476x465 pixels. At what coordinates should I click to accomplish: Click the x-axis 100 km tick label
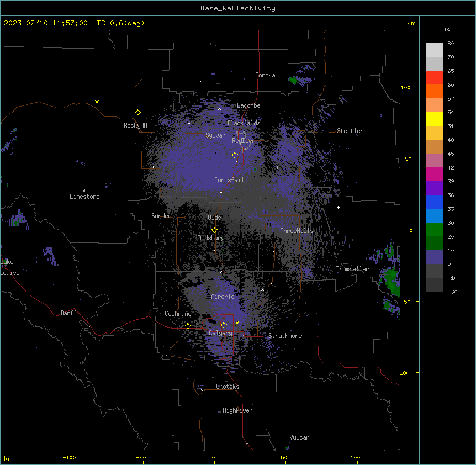coord(355,457)
